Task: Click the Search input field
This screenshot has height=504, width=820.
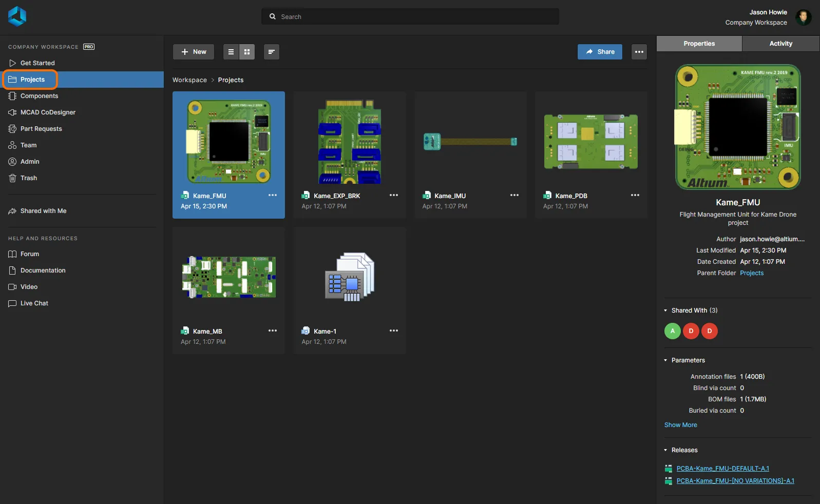Action: [x=410, y=16]
